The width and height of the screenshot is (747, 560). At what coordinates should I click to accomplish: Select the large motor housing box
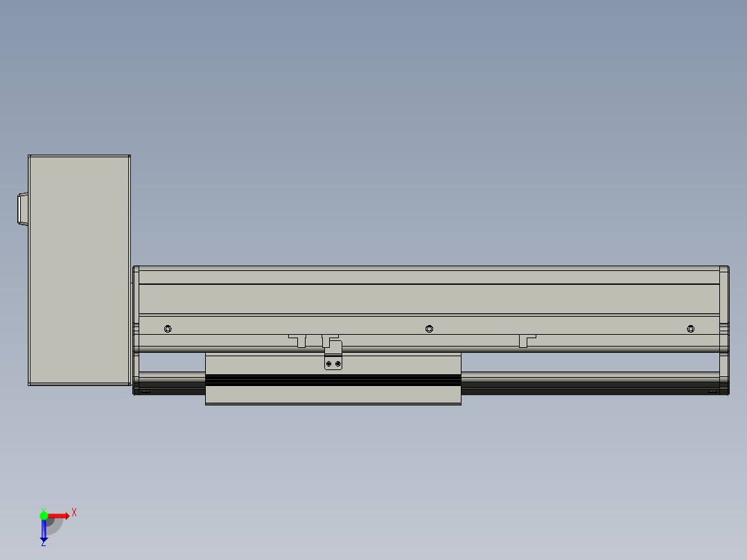(79, 270)
